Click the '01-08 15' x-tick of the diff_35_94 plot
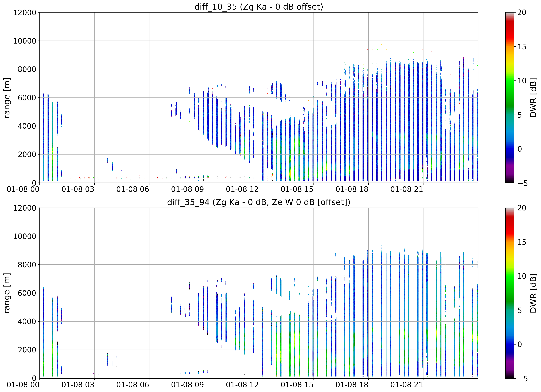The width and height of the screenshot is (541, 392). pyautogui.click(x=297, y=385)
